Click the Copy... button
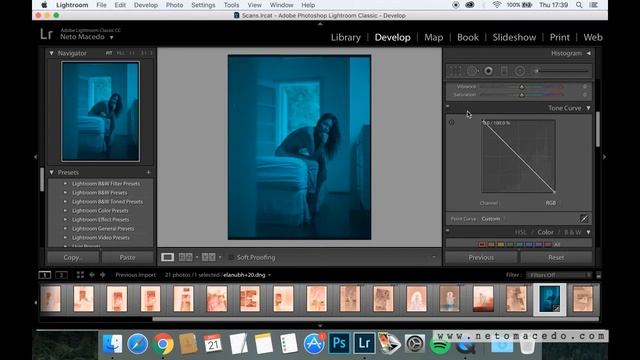This screenshot has width=640, height=360. click(x=73, y=257)
